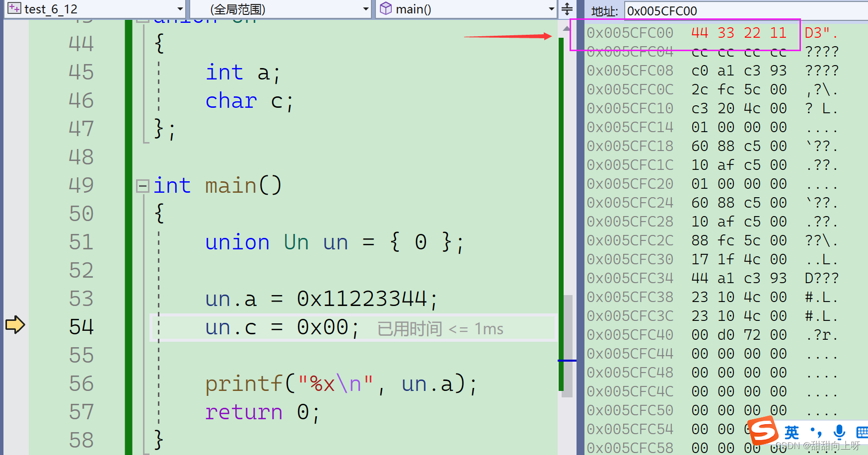
Task: Click the address input field 0x005CFC00
Action: coord(746,11)
